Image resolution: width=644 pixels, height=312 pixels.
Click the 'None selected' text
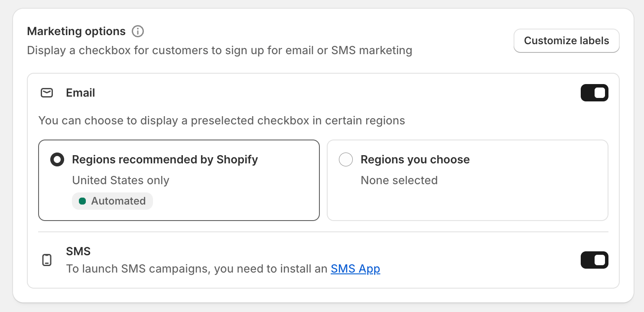pyautogui.click(x=399, y=180)
